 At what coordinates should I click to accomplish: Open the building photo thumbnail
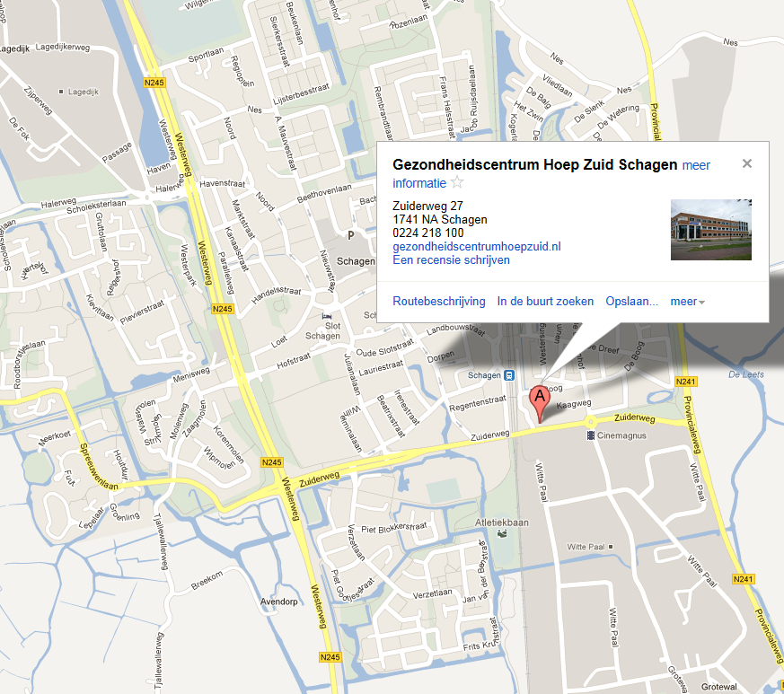[x=711, y=230]
